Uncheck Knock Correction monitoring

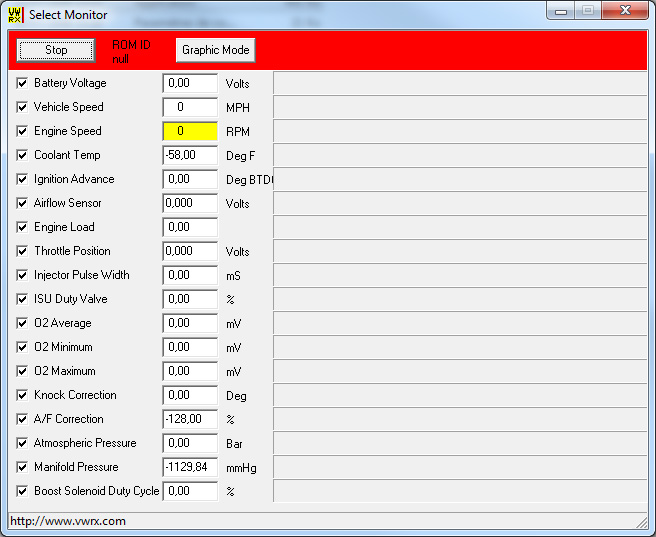(22, 395)
